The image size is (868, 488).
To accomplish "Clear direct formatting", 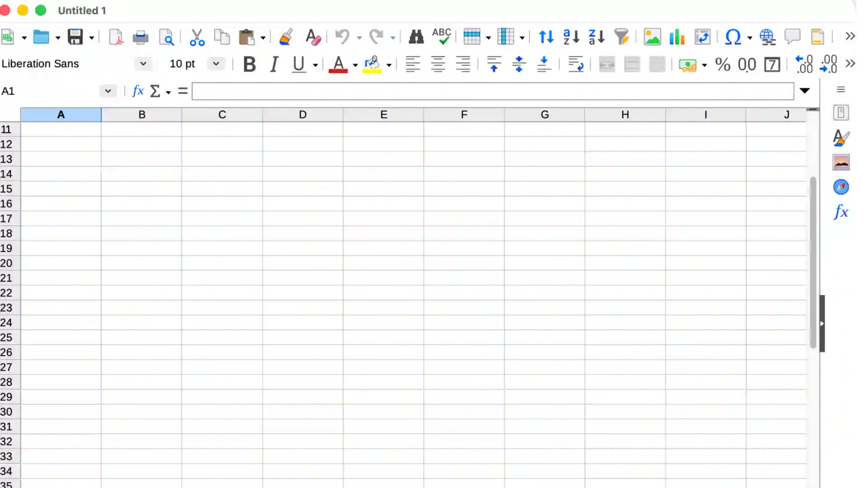I will tap(313, 37).
